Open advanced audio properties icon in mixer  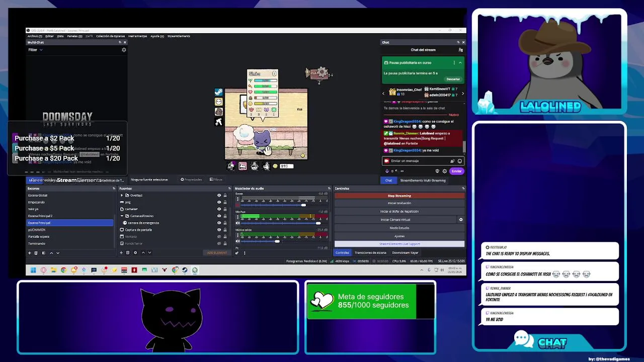236,253
